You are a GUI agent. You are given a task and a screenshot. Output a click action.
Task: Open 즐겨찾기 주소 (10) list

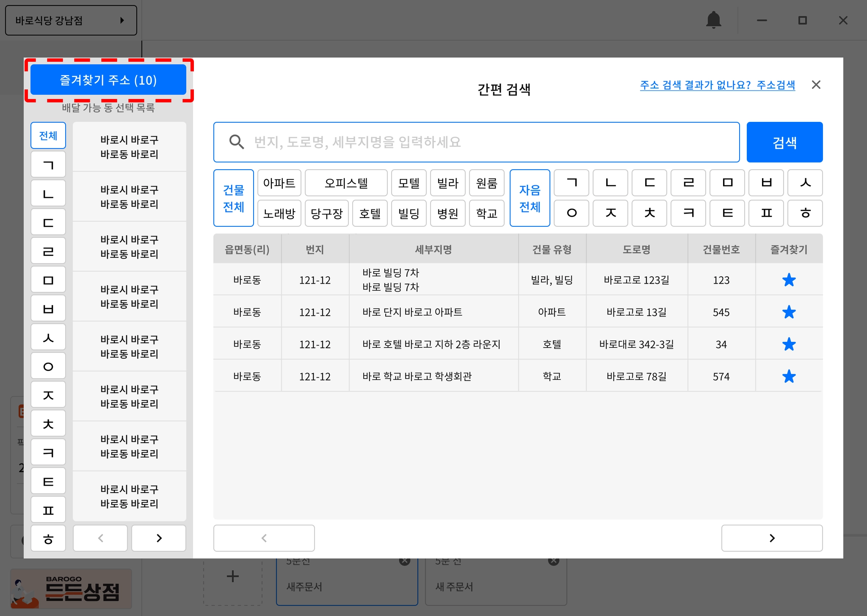[108, 80]
